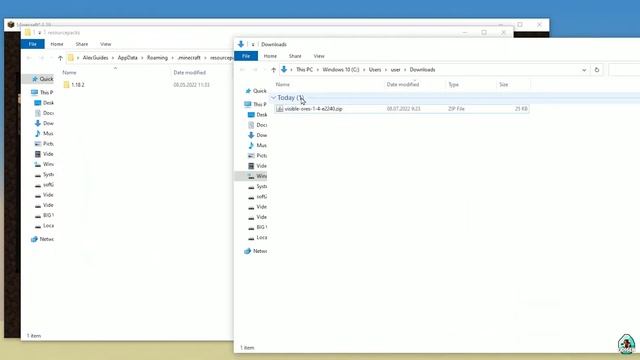Select Network in Downloads sidebar
The width and height of the screenshot is (640, 360).
pyautogui.click(x=256, y=251)
